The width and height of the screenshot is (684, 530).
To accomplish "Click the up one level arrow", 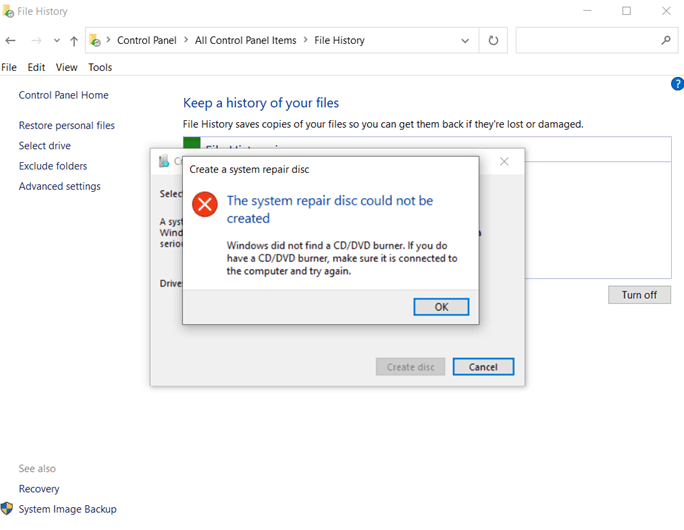I will pos(74,41).
